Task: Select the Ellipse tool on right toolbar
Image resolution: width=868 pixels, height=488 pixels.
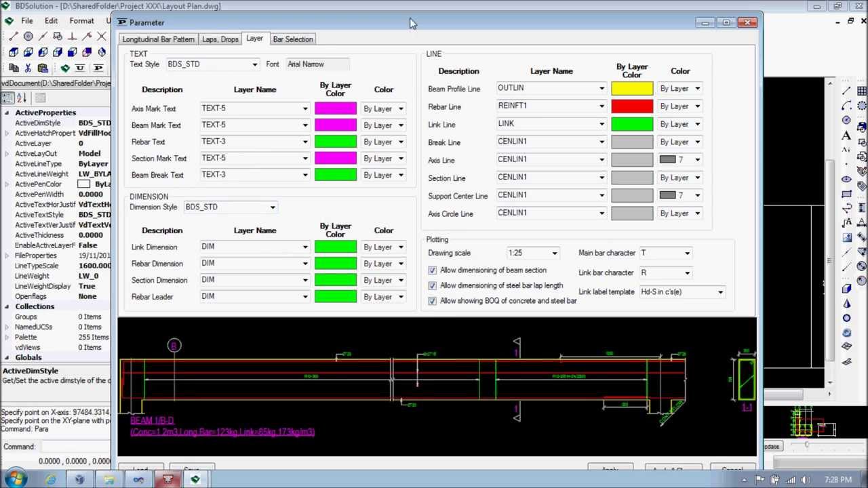Action: tap(846, 180)
